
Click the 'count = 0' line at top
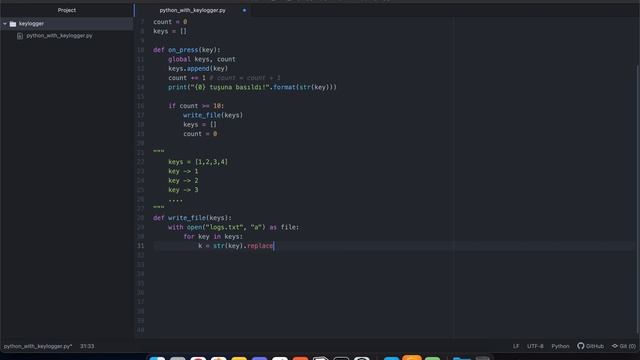170,22
